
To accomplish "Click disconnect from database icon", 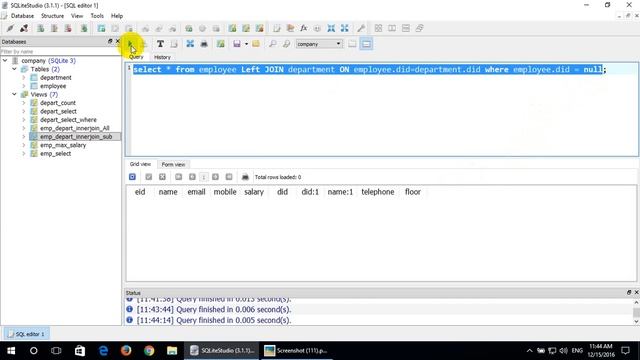I will click(x=24, y=28).
